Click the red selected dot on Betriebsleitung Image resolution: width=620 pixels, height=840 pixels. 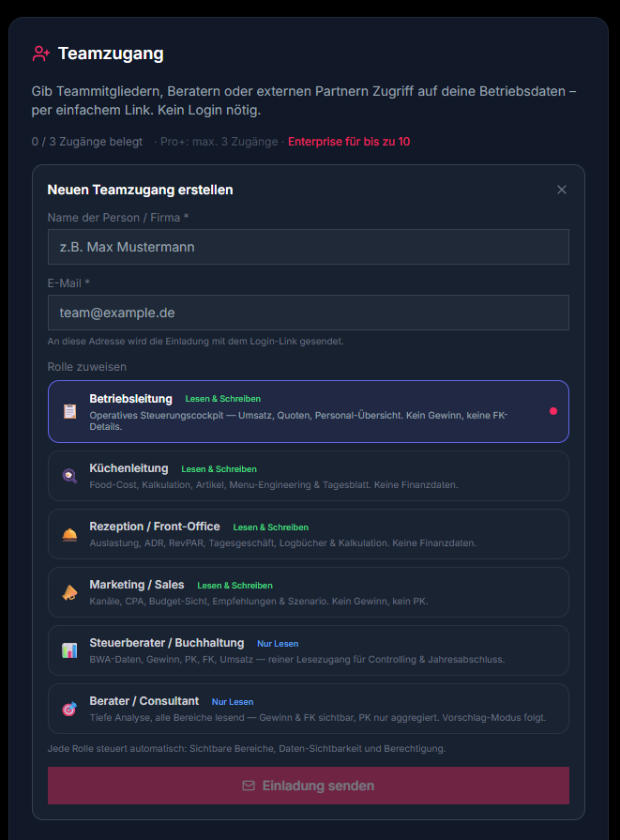tap(553, 411)
